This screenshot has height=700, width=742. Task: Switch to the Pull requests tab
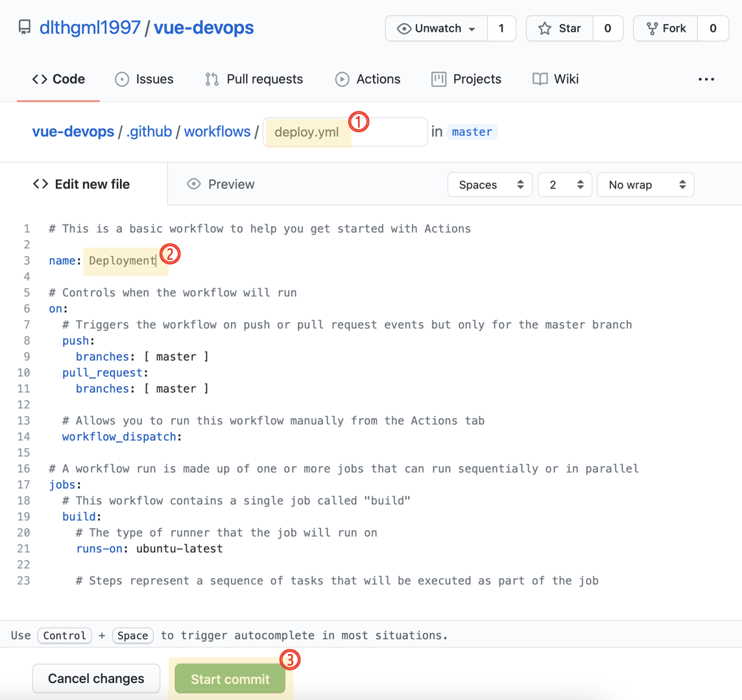pos(254,79)
